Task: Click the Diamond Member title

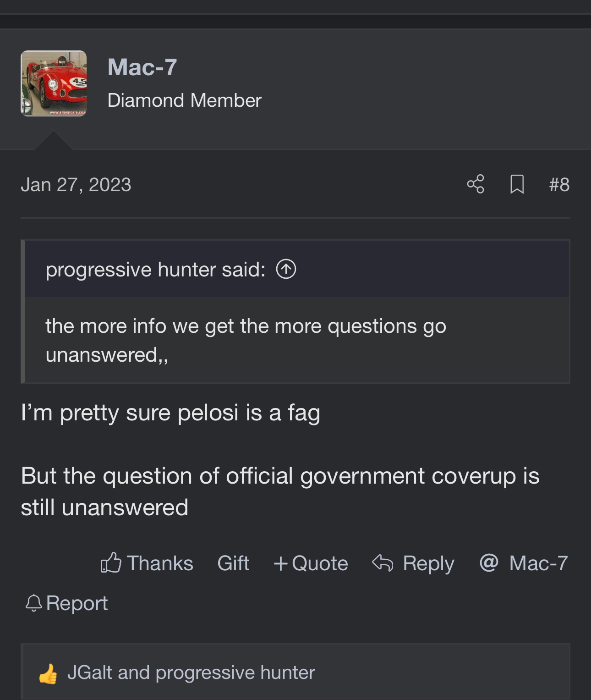Action: pyautogui.click(x=184, y=100)
